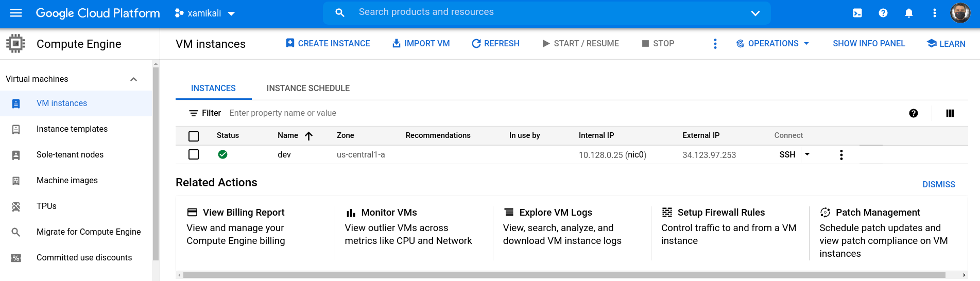Viewport: 980px width, 281px height.
Task: Click the Compute Engine chip icon
Action: tap(15, 44)
